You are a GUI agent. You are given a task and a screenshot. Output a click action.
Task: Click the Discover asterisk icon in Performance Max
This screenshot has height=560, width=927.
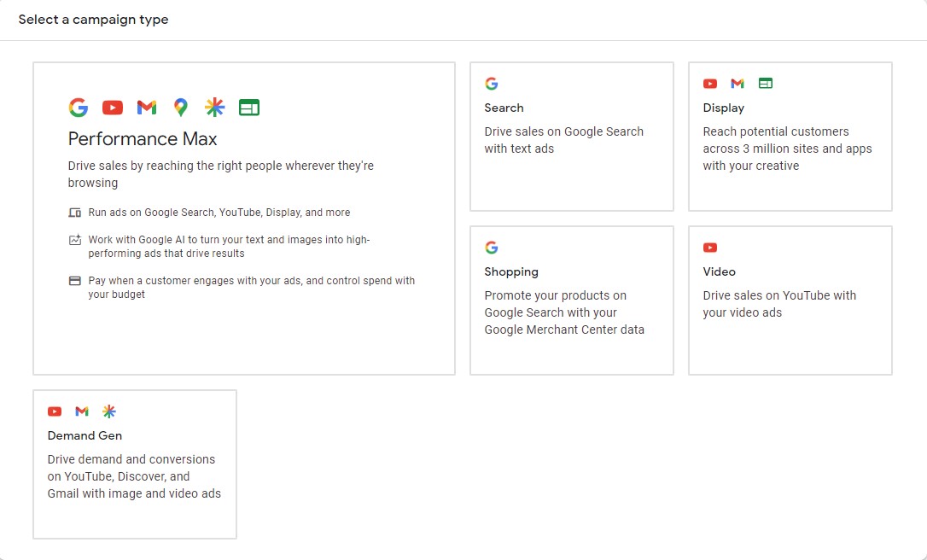(215, 108)
